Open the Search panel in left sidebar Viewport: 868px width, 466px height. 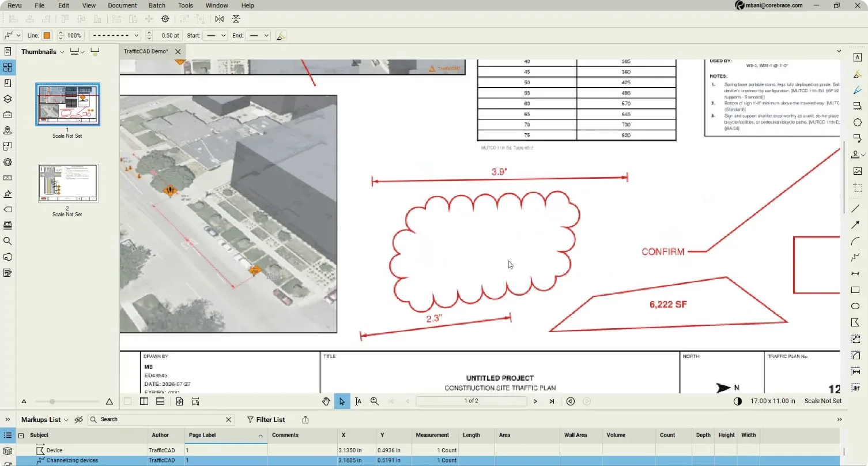7,241
